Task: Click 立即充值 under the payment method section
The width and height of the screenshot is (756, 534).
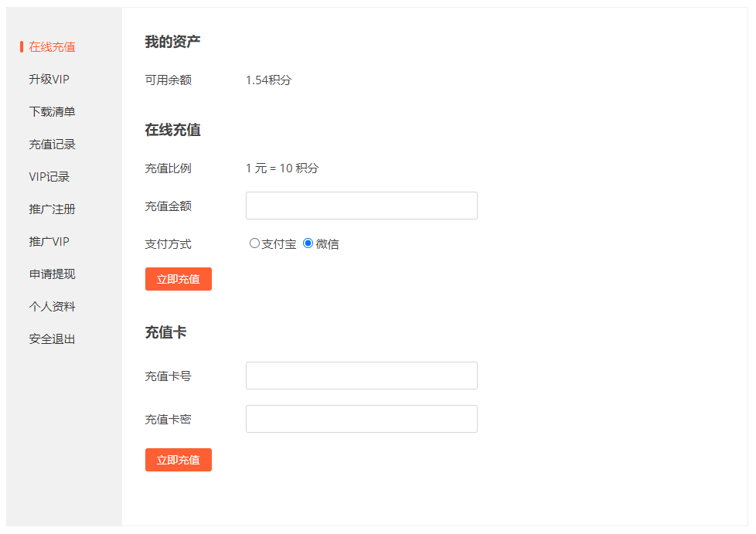Action: 179,279
